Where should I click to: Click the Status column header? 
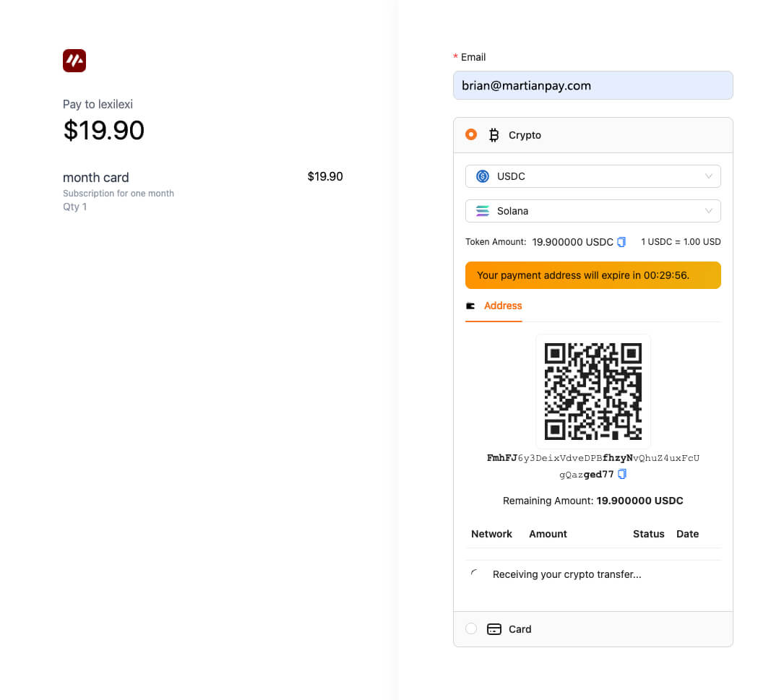pyautogui.click(x=648, y=534)
